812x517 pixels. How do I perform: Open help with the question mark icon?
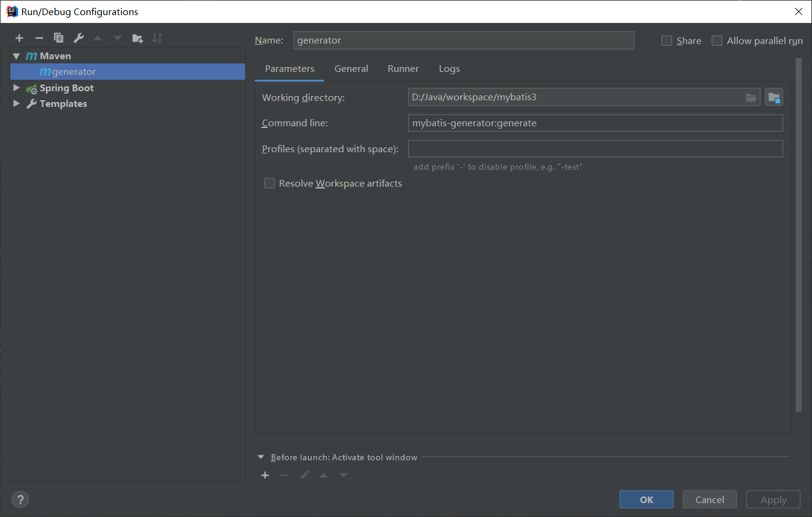pyautogui.click(x=21, y=499)
